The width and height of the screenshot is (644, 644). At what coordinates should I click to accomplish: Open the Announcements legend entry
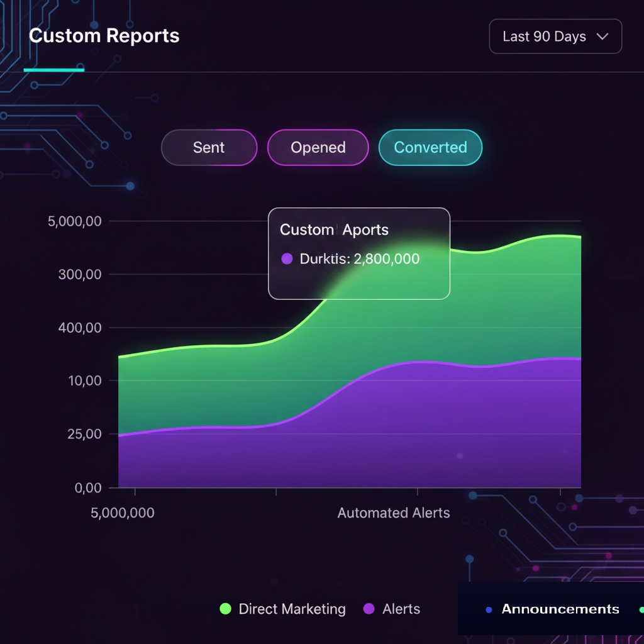(560, 609)
